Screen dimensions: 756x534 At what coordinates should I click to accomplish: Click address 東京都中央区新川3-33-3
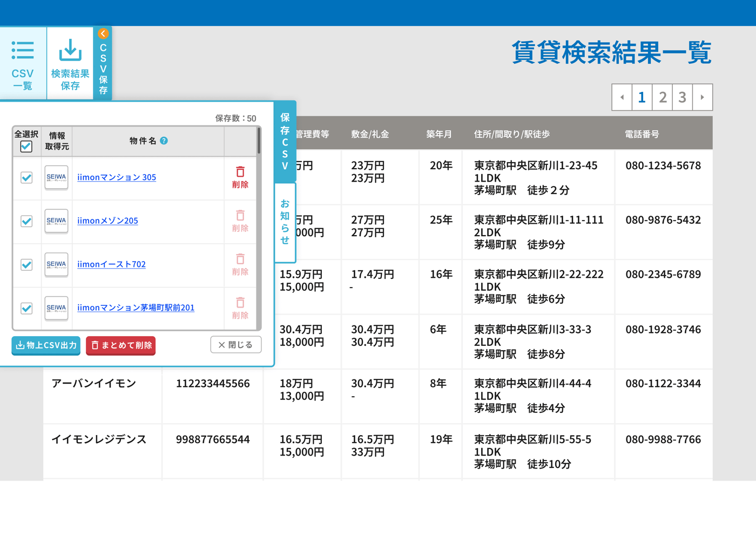coord(532,330)
